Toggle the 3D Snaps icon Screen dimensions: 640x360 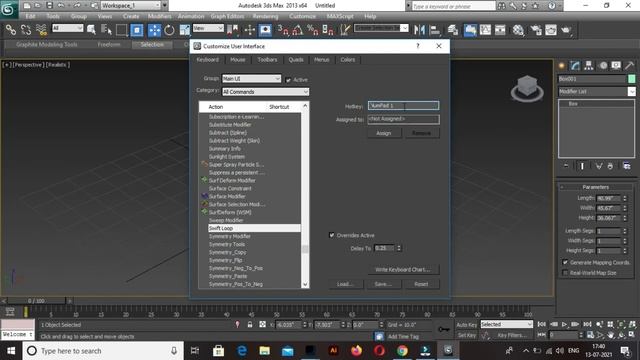tap(282, 30)
